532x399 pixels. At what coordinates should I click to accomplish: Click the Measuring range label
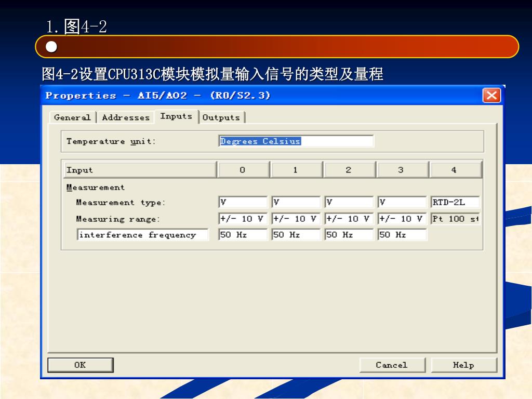click(x=118, y=219)
